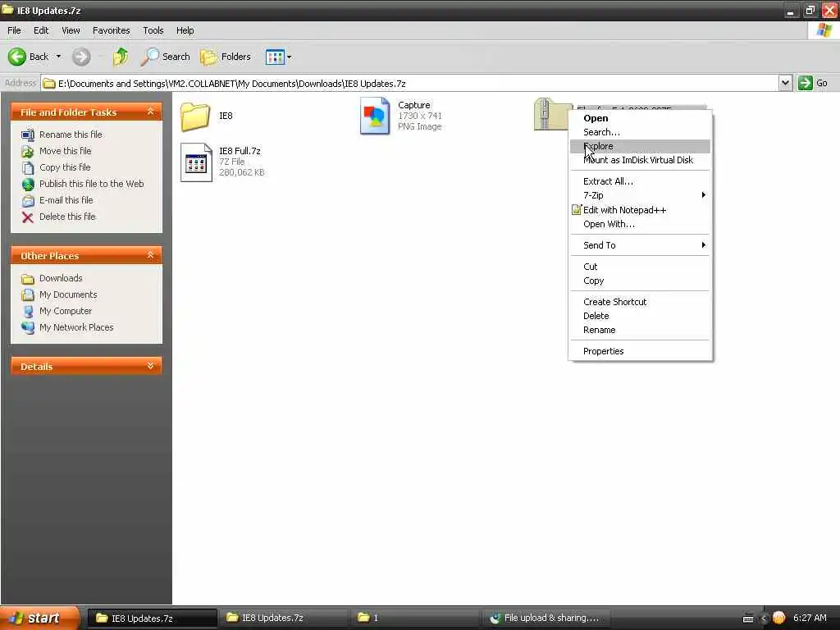Image resolution: width=840 pixels, height=630 pixels.
Task: Click the E-mail envelope icon
Action: (x=28, y=201)
